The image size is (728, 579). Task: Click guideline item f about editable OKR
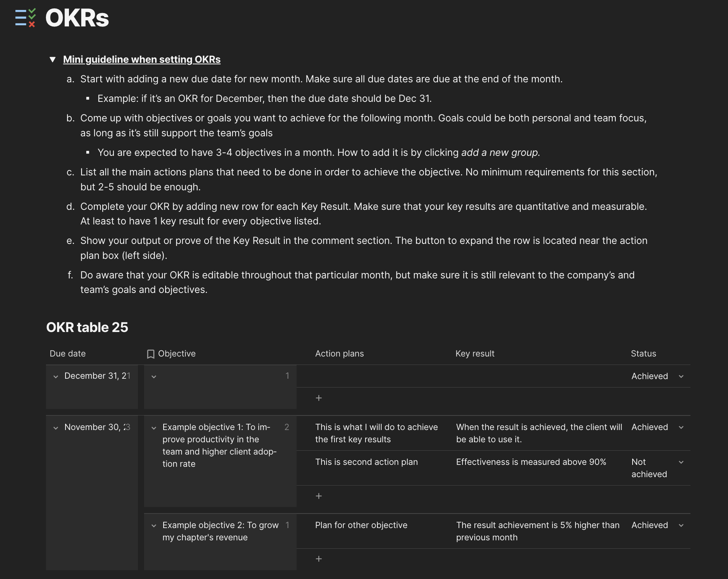[x=357, y=282]
